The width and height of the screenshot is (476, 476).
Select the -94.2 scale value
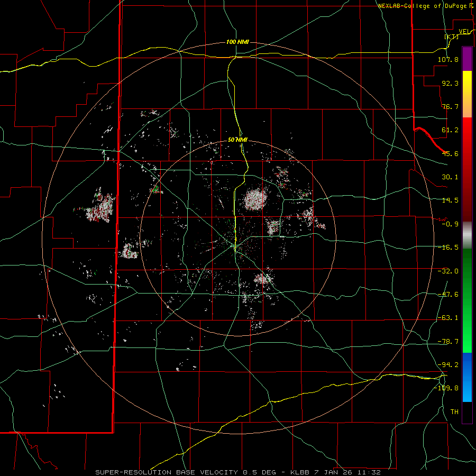click(x=448, y=365)
